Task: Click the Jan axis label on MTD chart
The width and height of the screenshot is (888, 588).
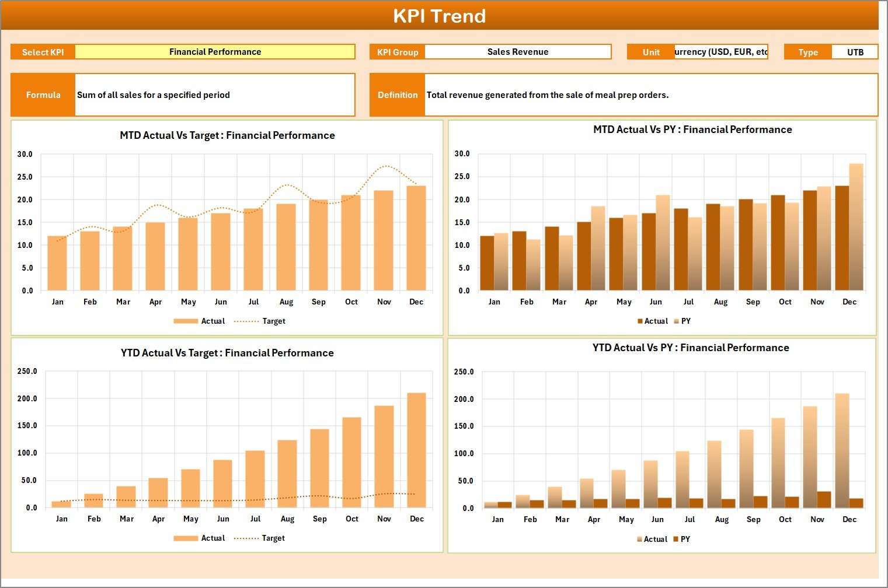Action: pos(57,302)
